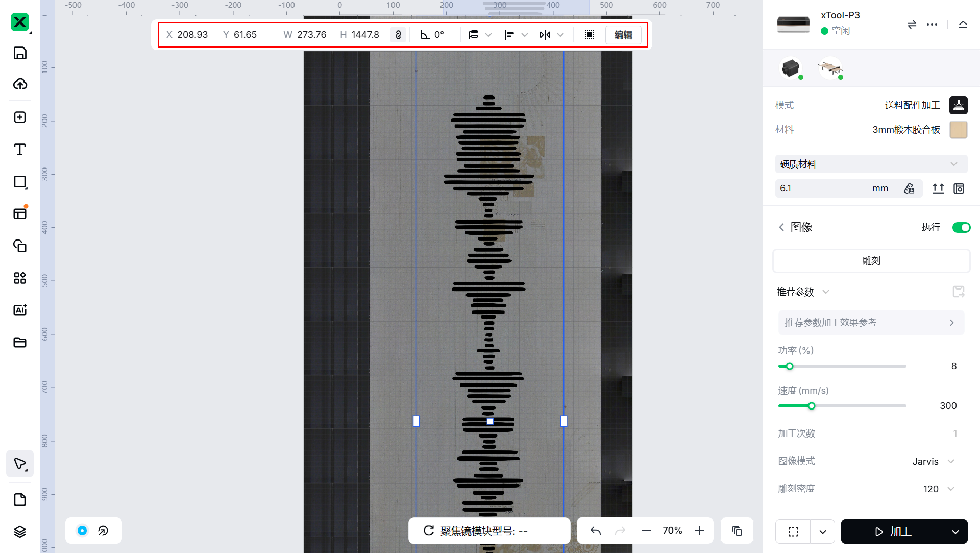Image resolution: width=980 pixels, height=553 pixels.
Task: Open 推荐参数加工效果参考 entry
Action: coord(871,323)
